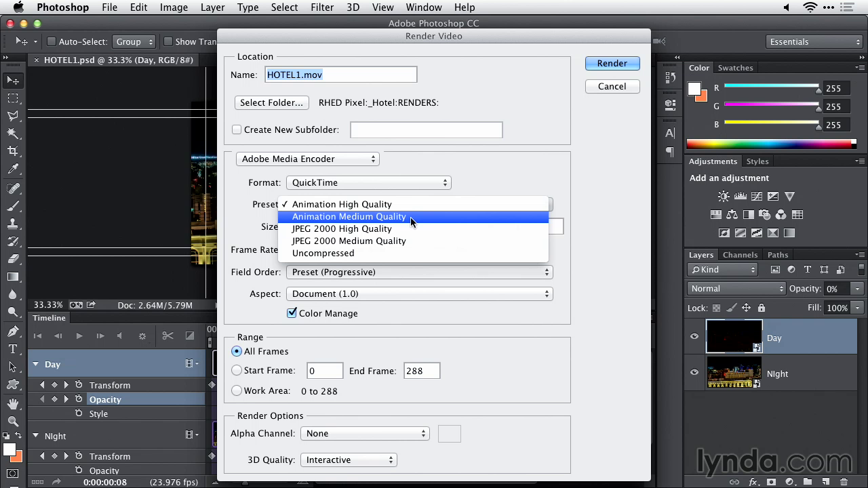Play the timeline
This screenshot has height=488, width=868.
coord(79,335)
